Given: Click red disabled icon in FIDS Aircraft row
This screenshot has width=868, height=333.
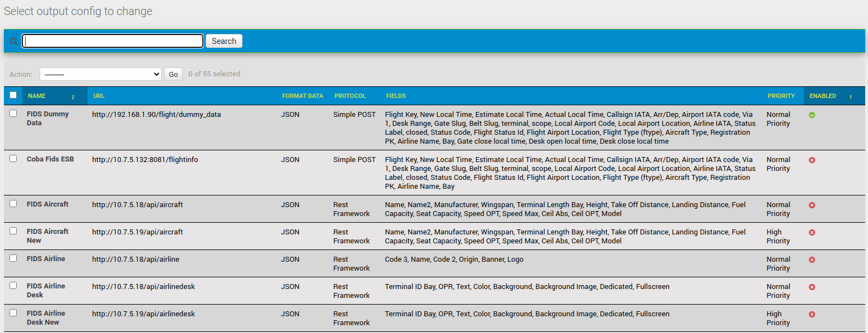Looking at the screenshot, I should tap(812, 205).
